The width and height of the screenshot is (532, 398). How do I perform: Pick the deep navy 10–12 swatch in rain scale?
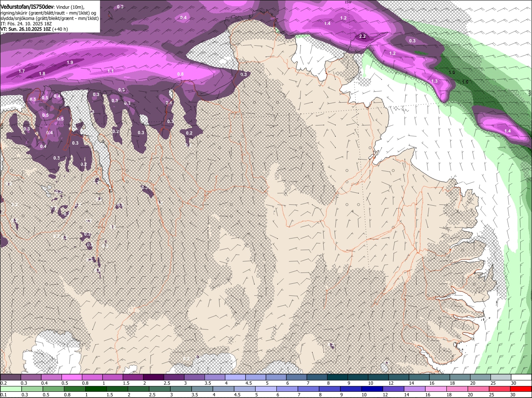click(372, 389)
